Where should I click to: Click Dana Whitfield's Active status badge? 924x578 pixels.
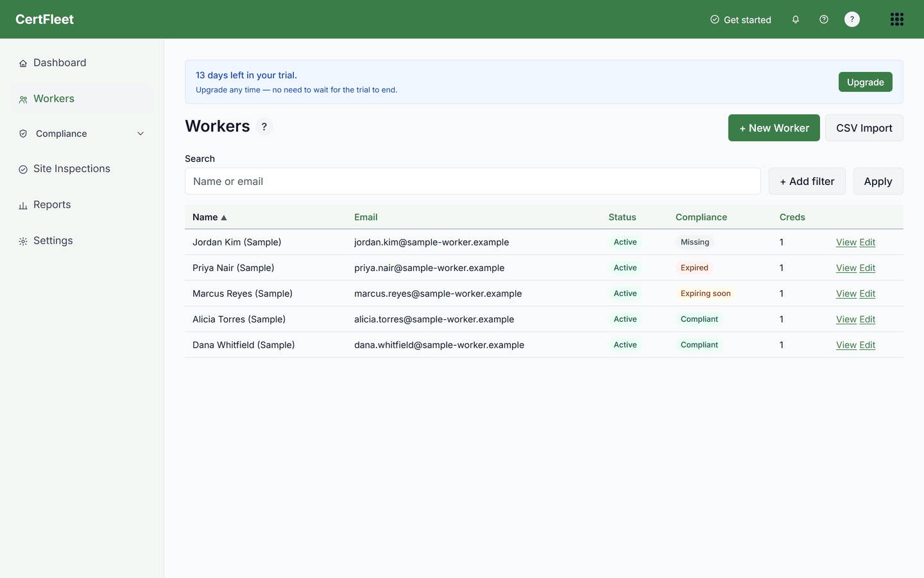(625, 345)
